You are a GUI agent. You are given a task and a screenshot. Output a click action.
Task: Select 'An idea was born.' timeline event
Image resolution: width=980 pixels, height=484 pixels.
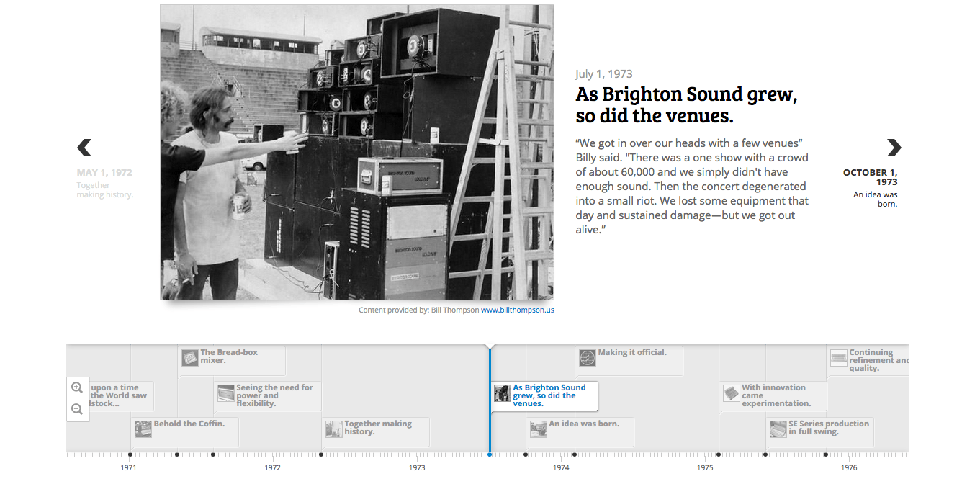point(584,424)
